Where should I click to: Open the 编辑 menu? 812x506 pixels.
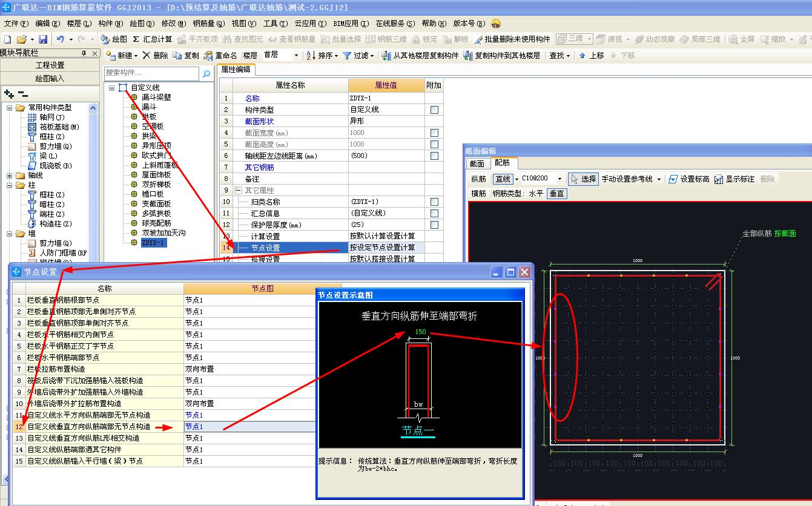48,24
